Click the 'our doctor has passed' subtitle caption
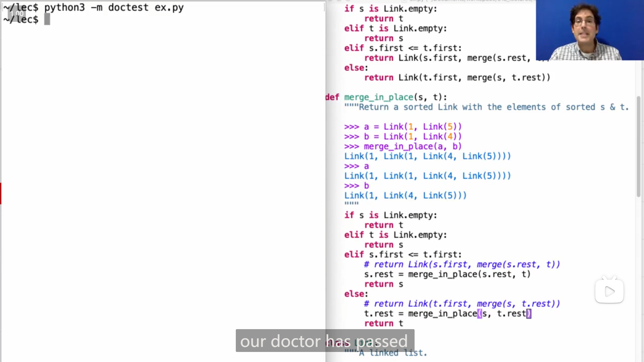Viewport: 644px width, 362px height. click(x=325, y=341)
